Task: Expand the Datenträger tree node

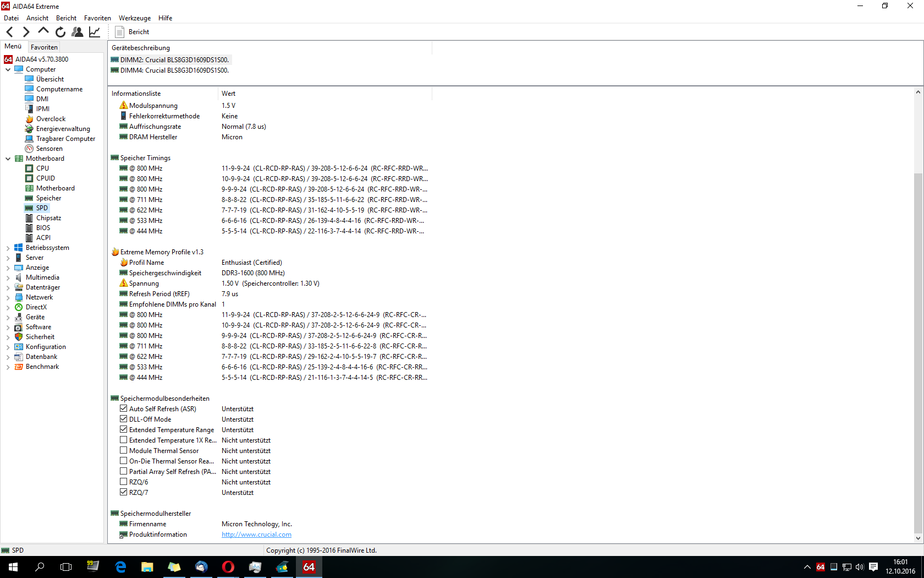Action: (8, 287)
